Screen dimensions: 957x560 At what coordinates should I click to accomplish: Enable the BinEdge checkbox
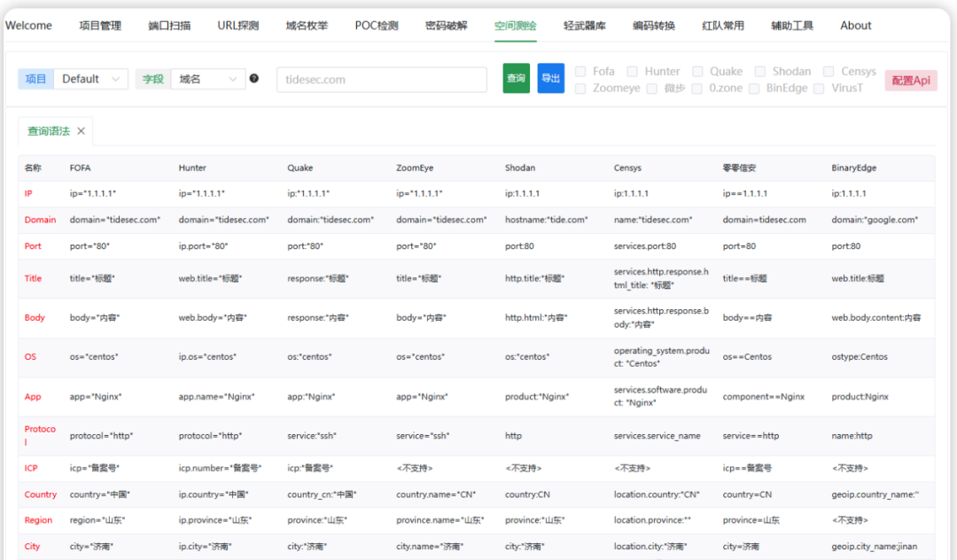pos(754,89)
